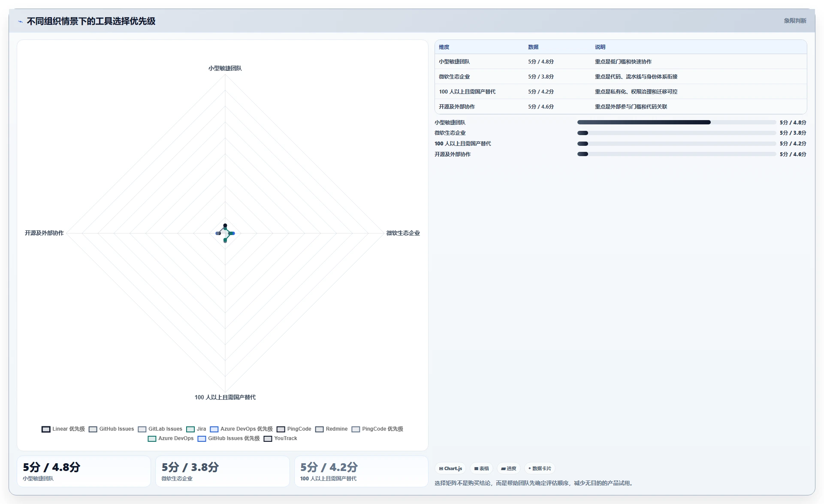Click the page title 不同组织情景下的工具选择优先级

tap(91, 21)
